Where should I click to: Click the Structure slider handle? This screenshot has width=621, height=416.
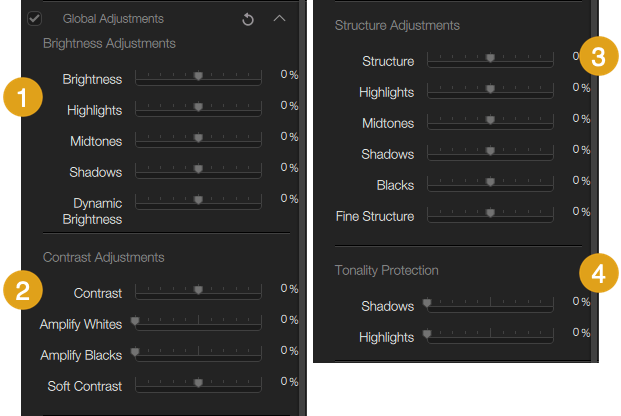pos(490,58)
